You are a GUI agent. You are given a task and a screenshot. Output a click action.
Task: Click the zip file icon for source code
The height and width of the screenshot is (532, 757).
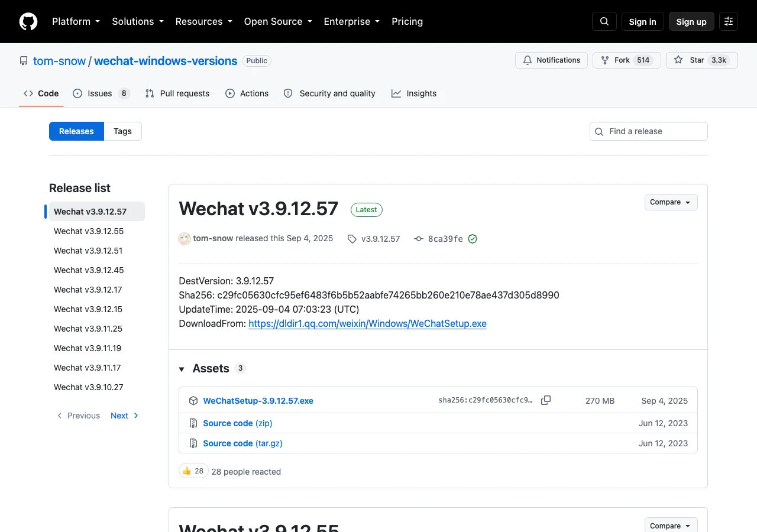[x=193, y=423]
